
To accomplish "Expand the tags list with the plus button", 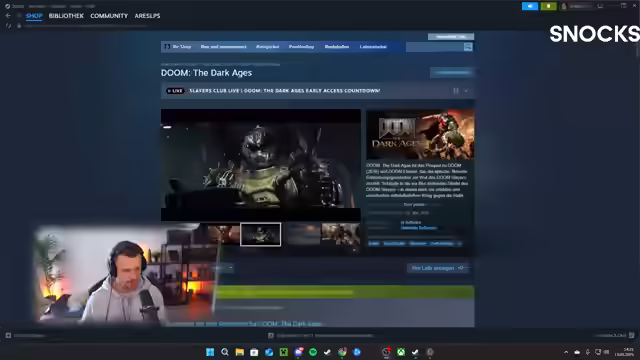I will (459, 244).
